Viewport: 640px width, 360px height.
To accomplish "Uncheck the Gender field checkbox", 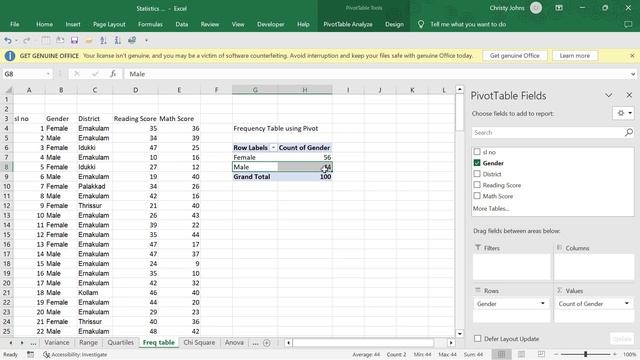I will pos(477,163).
